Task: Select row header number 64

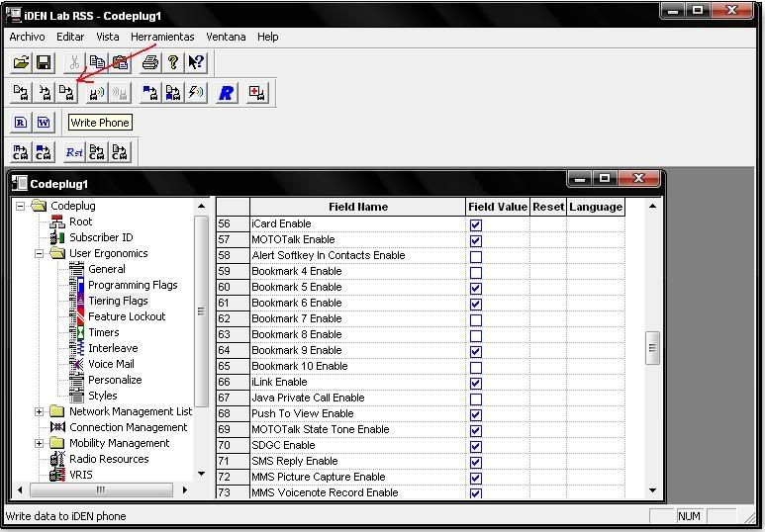Action: coord(233,350)
